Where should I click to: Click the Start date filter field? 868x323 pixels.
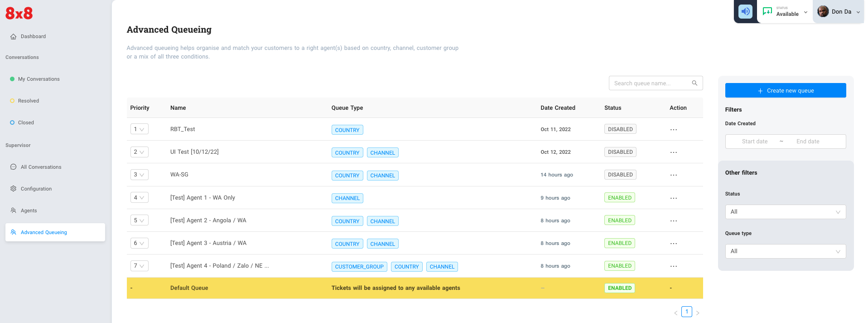[755, 142]
